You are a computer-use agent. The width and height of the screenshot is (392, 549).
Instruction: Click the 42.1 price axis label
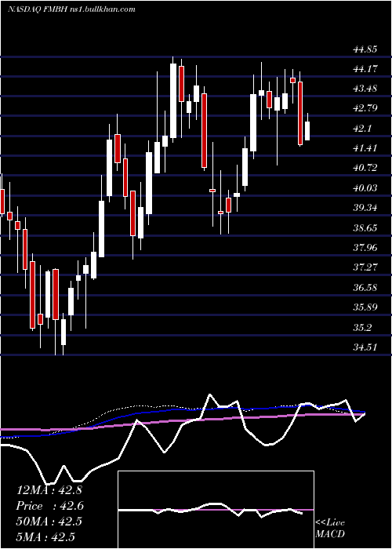pos(362,129)
